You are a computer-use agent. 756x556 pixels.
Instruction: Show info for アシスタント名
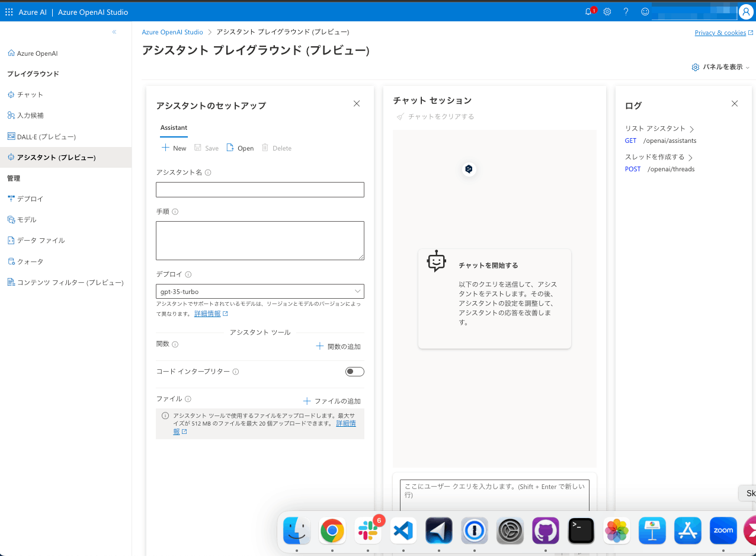[208, 172]
